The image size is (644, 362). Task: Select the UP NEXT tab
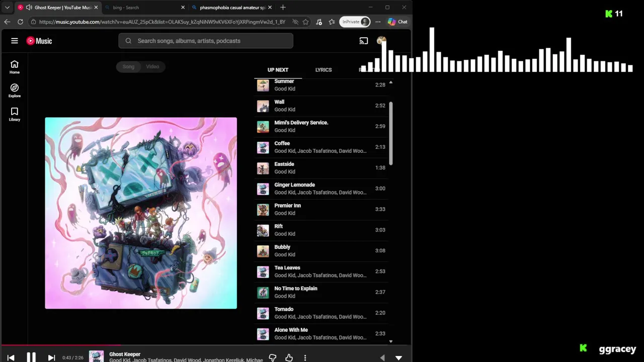coord(278,70)
